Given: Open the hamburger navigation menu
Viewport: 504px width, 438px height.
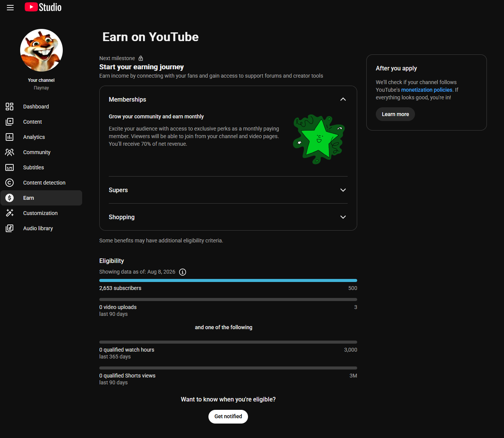Looking at the screenshot, I should (x=10, y=8).
